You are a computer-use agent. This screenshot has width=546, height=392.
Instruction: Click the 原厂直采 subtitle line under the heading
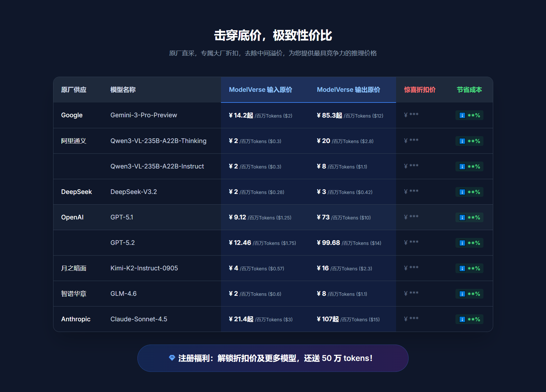click(273, 53)
